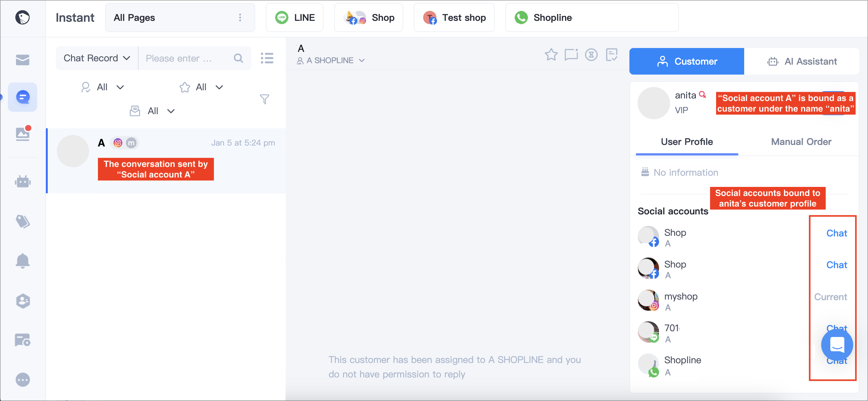This screenshot has width=868, height=401.
Task: Click the No information birthday text
Action: tap(685, 172)
